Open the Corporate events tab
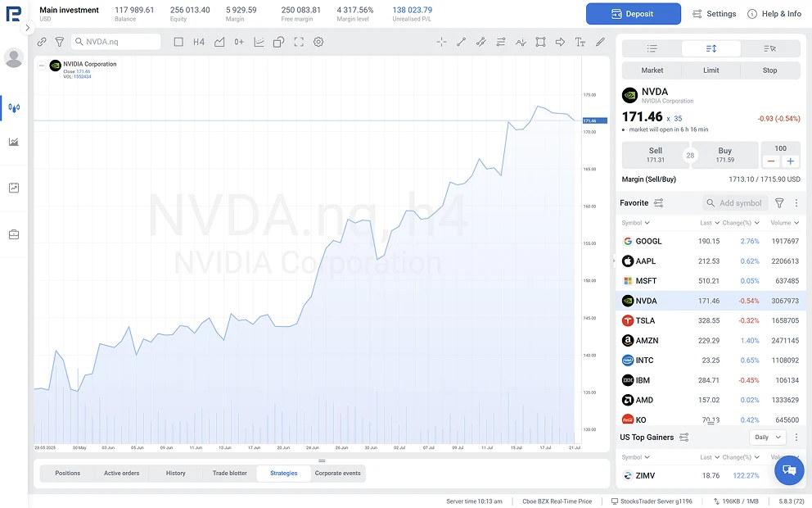 (x=338, y=474)
